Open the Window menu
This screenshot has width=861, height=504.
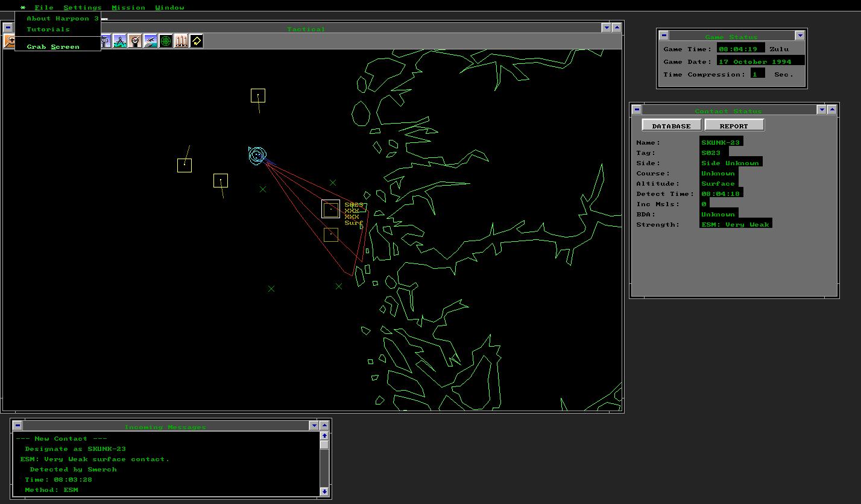coord(169,7)
